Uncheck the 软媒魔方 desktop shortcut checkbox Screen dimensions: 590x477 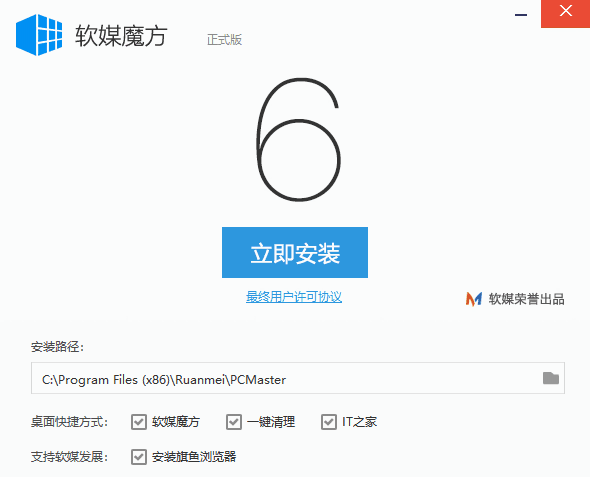[139, 422]
